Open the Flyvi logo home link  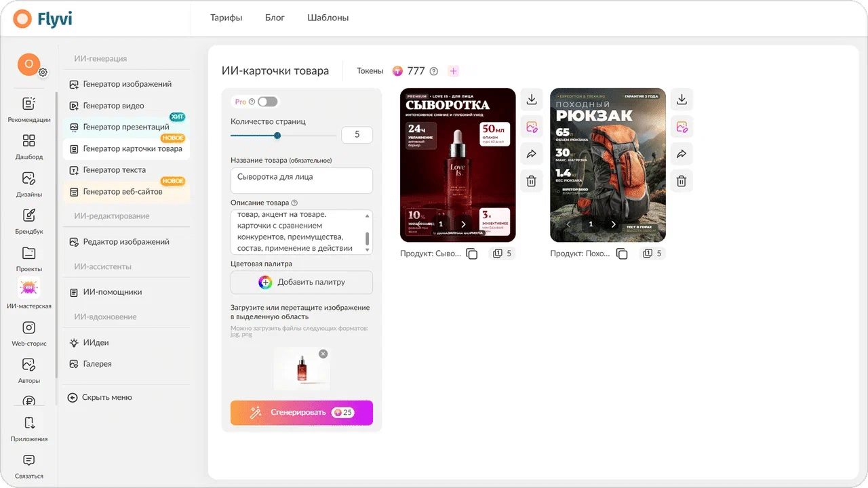pos(42,19)
